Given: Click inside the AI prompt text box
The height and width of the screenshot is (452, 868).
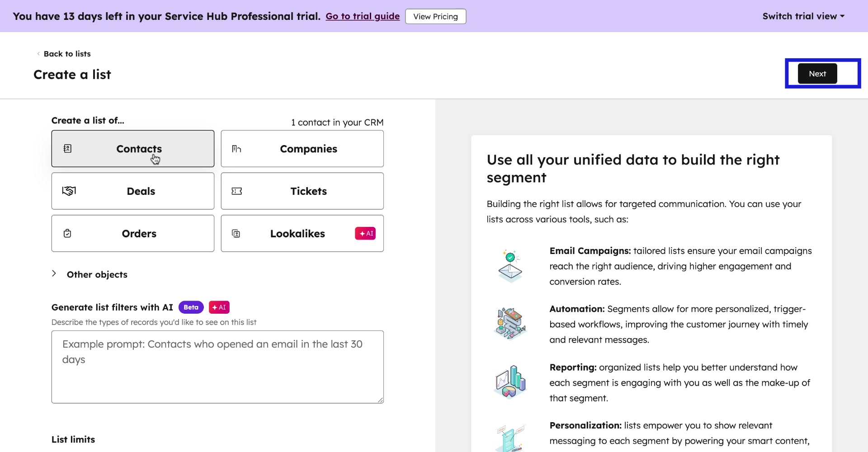Looking at the screenshot, I should click(217, 366).
